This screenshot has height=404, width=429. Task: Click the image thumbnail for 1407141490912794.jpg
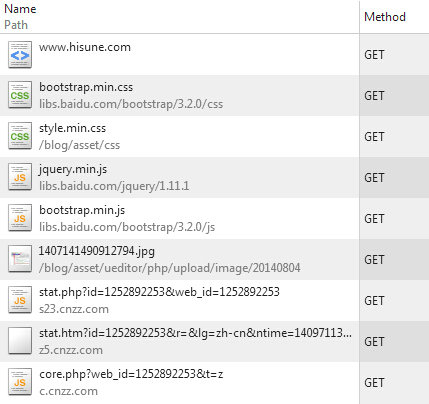coord(20,259)
